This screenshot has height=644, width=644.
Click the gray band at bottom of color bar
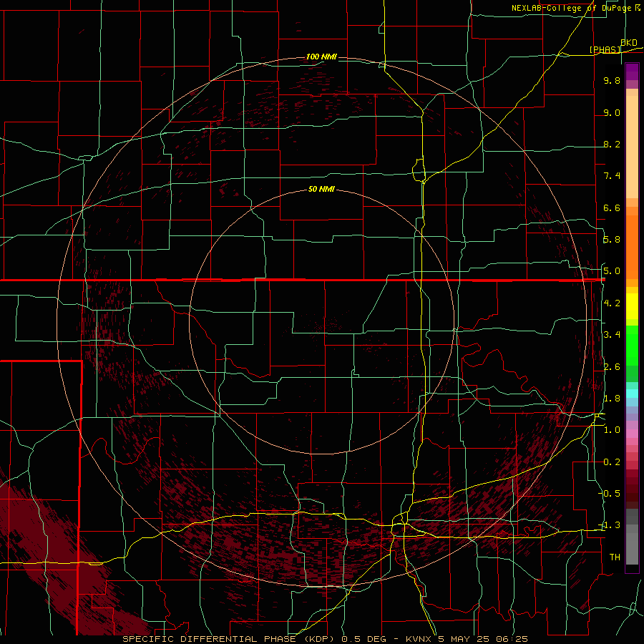632,546
